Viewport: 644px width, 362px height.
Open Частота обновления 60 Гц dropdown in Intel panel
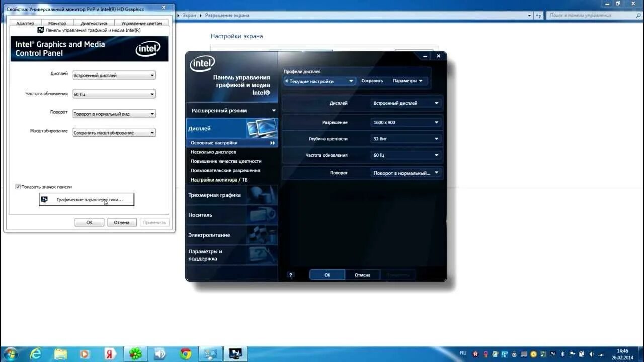[x=406, y=155]
